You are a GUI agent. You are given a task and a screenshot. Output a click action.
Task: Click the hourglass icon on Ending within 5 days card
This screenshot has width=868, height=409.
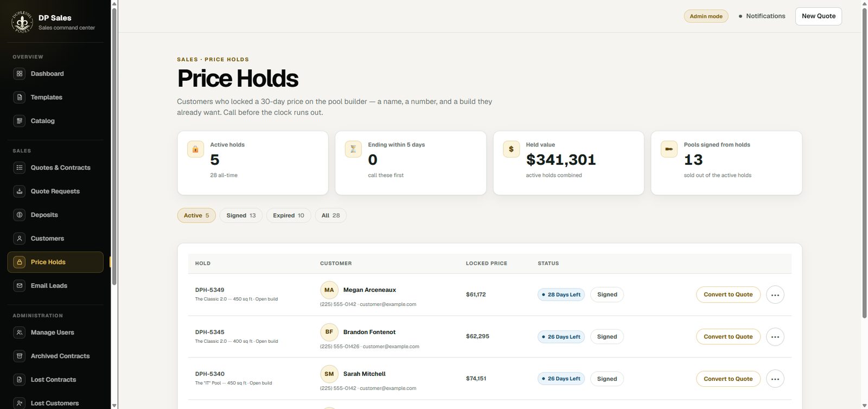pyautogui.click(x=353, y=149)
